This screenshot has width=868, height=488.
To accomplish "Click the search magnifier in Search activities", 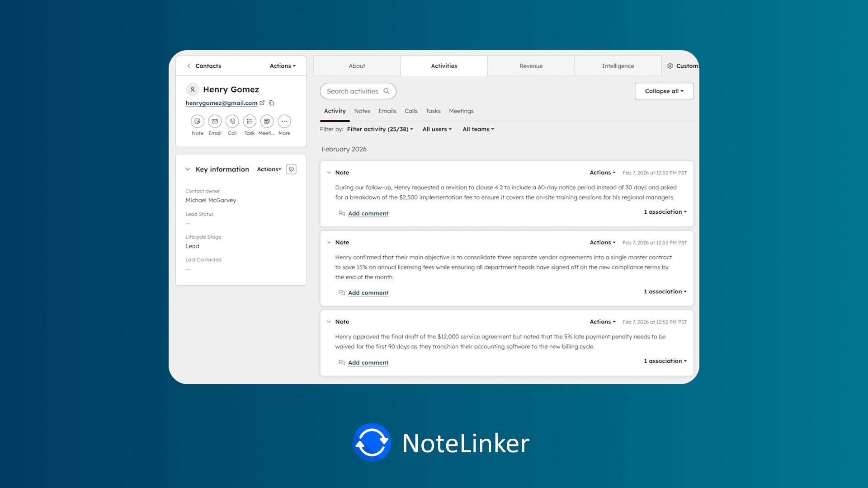I will 387,91.
